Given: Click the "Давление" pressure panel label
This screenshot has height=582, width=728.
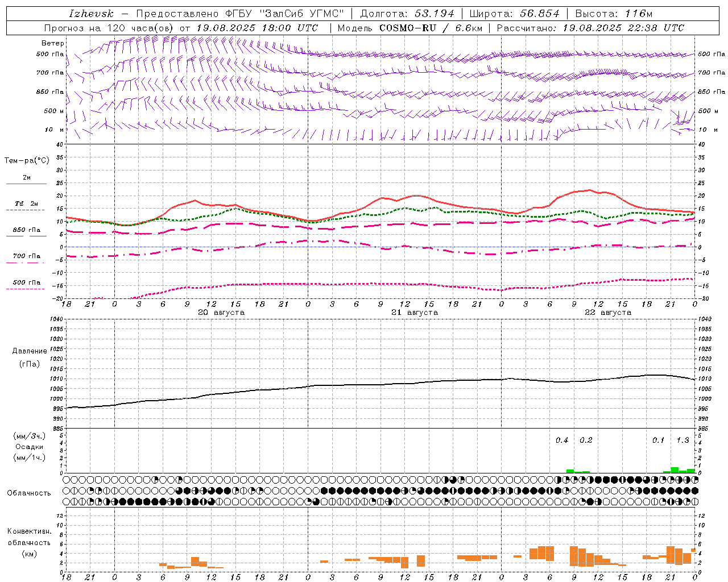Looking at the screenshot, I should 30,351.
